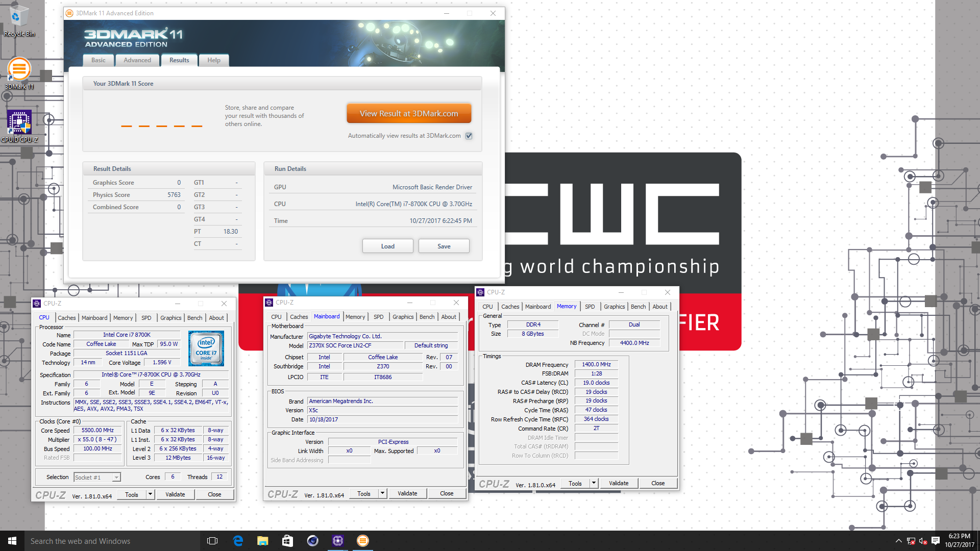Open the 3DMark 11 desktop shortcut
This screenshot has width=980, height=551.
(19, 73)
